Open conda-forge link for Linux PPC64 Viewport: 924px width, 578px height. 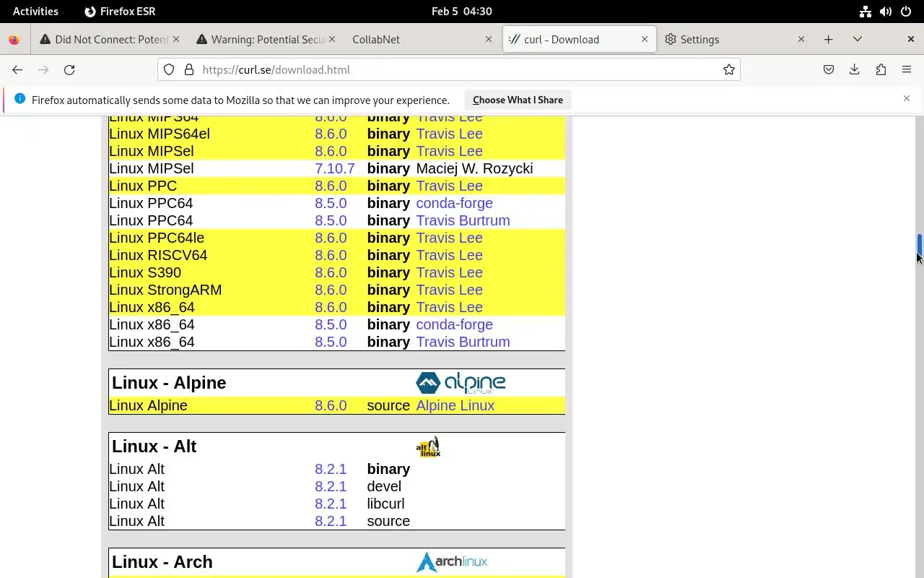coord(454,203)
